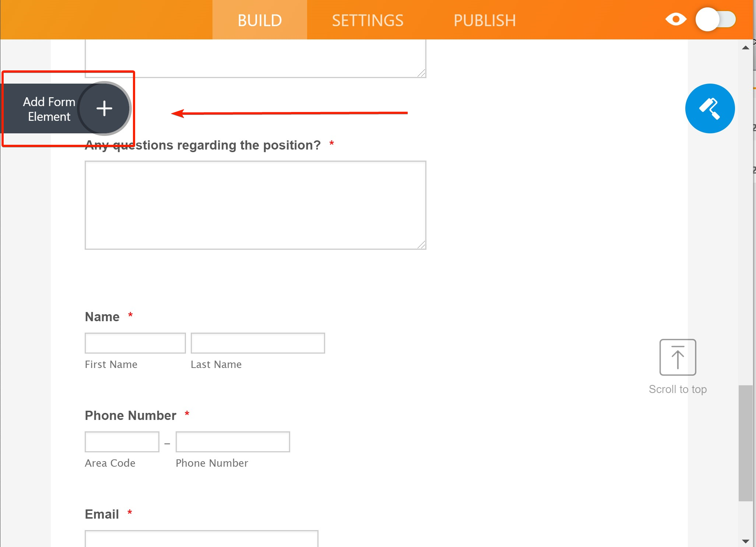Focus the Area Code input field

(122, 442)
